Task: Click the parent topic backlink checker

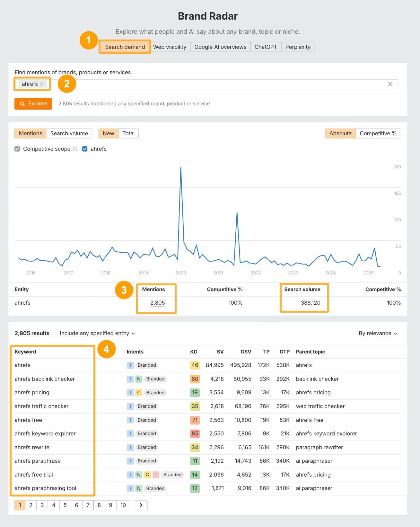Action: (x=317, y=379)
